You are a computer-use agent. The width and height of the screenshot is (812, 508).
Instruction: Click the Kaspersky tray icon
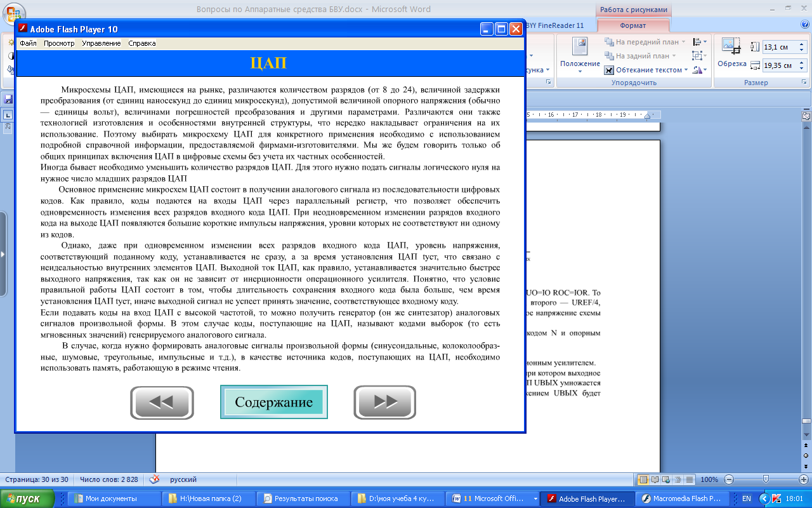(x=776, y=498)
